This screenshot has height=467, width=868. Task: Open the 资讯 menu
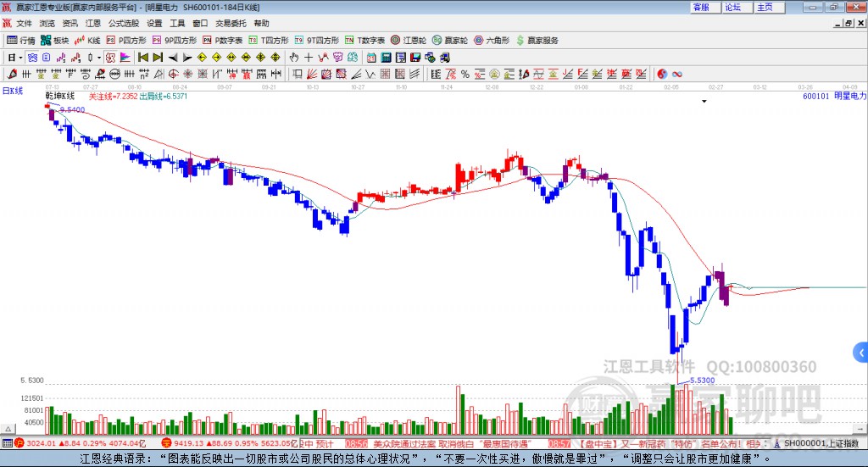coord(70,23)
